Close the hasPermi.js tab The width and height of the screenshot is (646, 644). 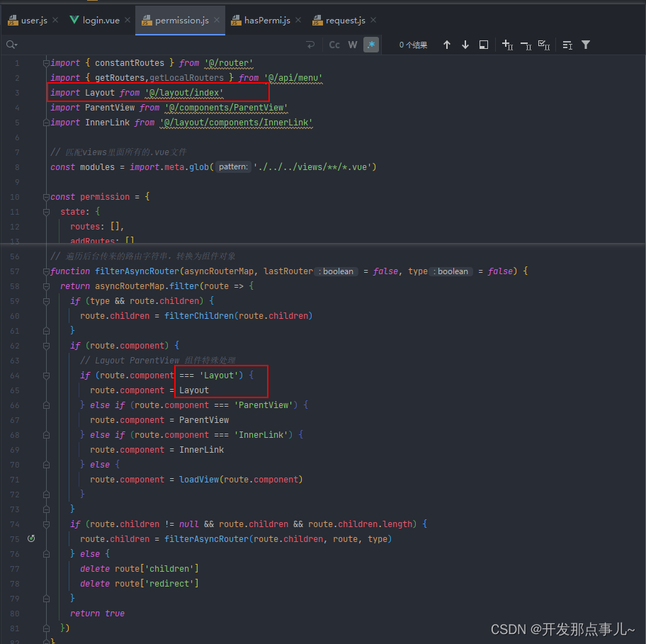[x=298, y=20]
